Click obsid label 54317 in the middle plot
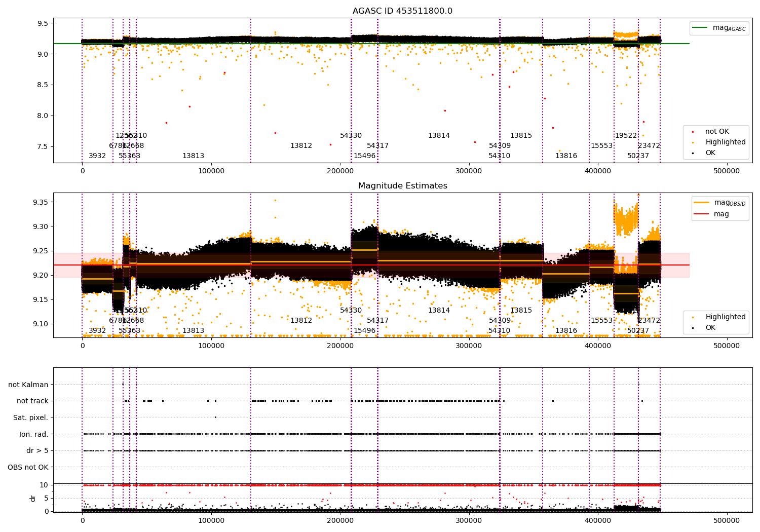The image size is (760, 532). click(377, 321)
